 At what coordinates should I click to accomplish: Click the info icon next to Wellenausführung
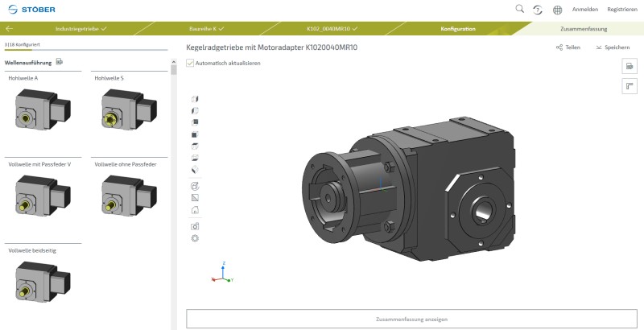point(60,62)
